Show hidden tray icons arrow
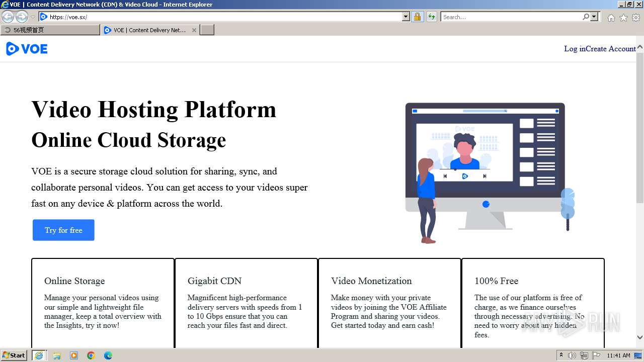The width and height of the screenshot is (644, 362). coord(561,355)
